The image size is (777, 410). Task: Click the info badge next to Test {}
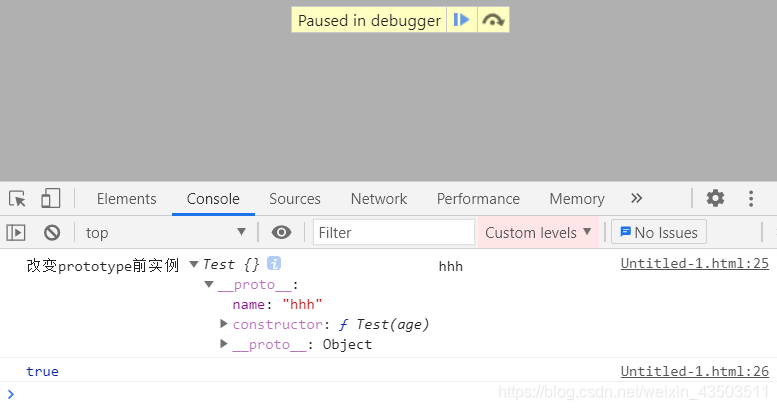pos(274,263)
